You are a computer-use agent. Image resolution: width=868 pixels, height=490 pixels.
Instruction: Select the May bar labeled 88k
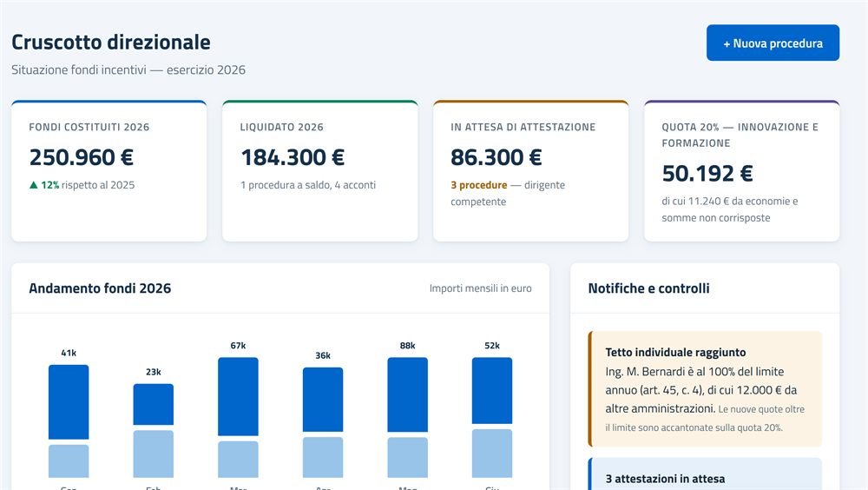click(407, 394)
